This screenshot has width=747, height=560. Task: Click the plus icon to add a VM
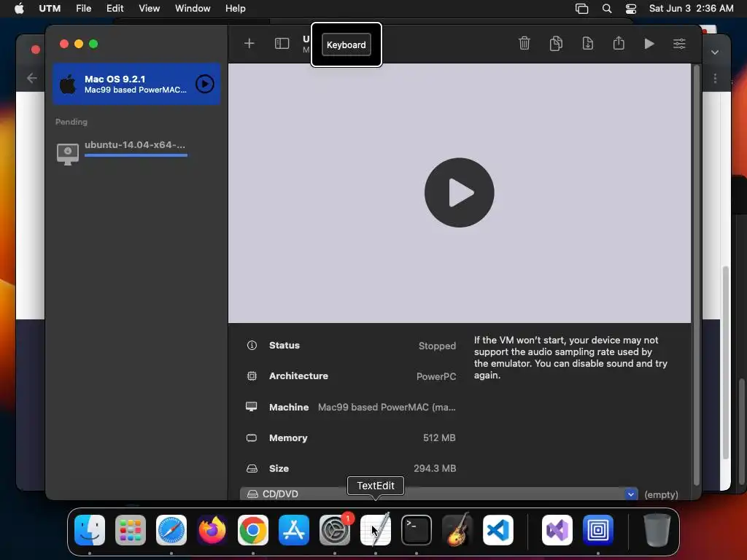click(249, 44)
